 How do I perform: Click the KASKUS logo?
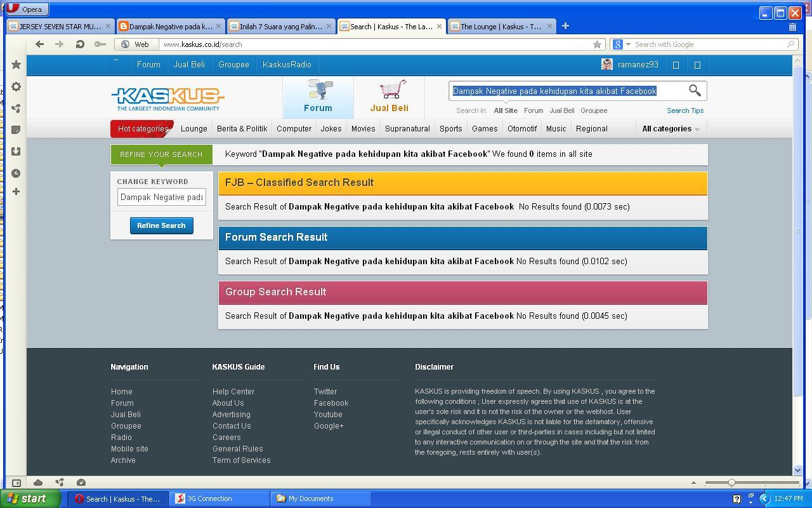[168, 98]
